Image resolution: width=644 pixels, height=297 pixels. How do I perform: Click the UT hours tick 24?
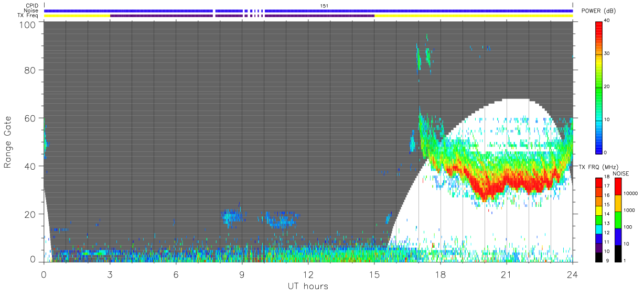(573, 274)
